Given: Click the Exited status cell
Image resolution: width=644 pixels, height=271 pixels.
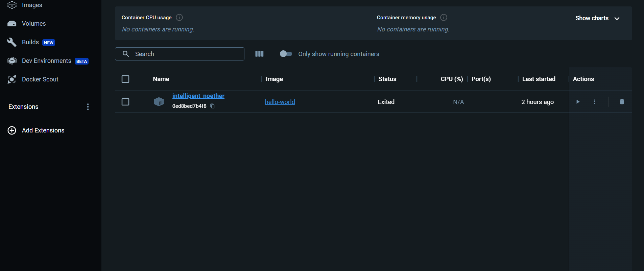Looking at the screenshot, I should coord(386,102).
